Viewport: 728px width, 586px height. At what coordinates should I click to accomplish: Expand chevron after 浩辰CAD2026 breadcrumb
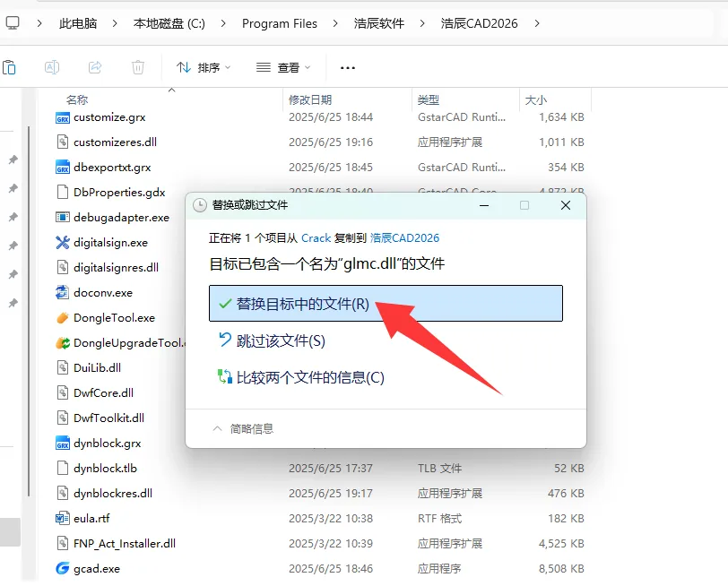pos(537,23)
